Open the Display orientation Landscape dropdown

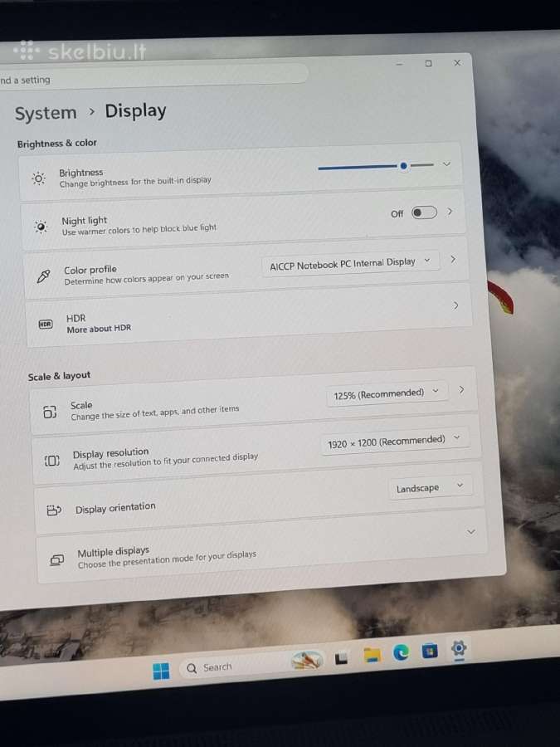430,487
